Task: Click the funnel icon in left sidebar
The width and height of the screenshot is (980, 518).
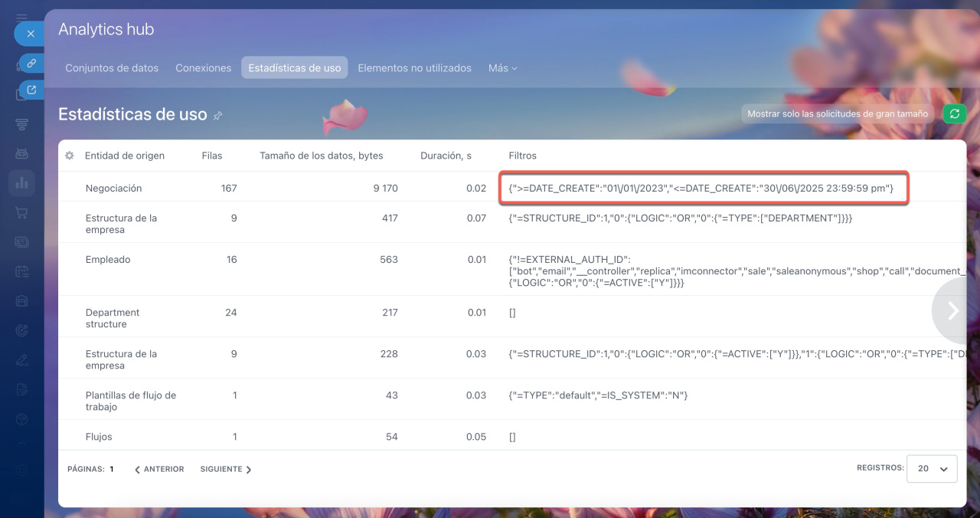Action: pyautogui.click(x=21, y=124)
